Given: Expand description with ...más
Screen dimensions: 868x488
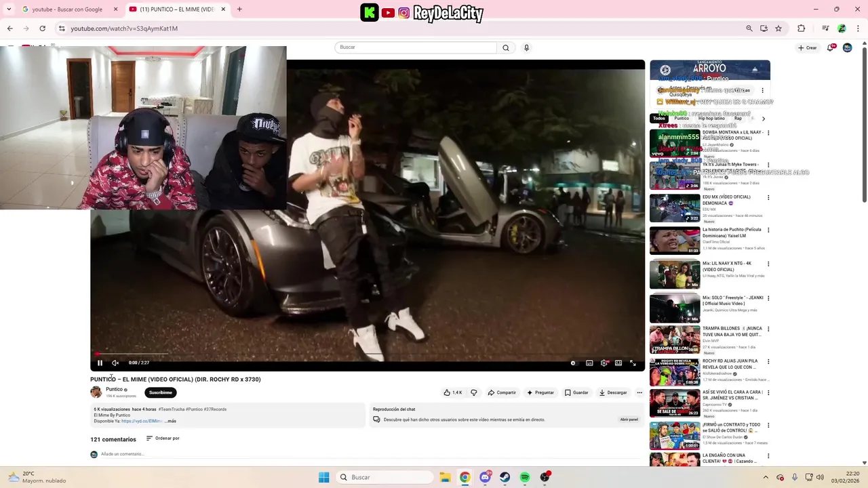Looking at the screenshot, I should coord(170,421).
